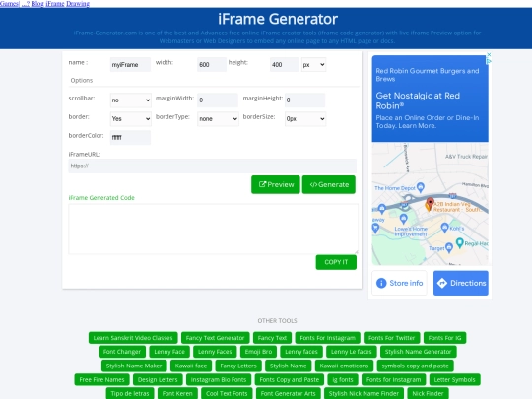
Task: Open Stylish Name Generator tool
Action: pos(419,352)
